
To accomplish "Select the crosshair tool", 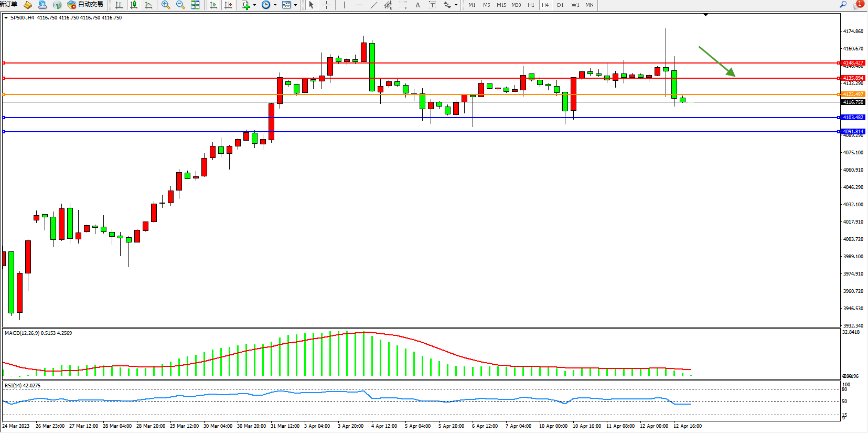I will (x=326, y=5).
